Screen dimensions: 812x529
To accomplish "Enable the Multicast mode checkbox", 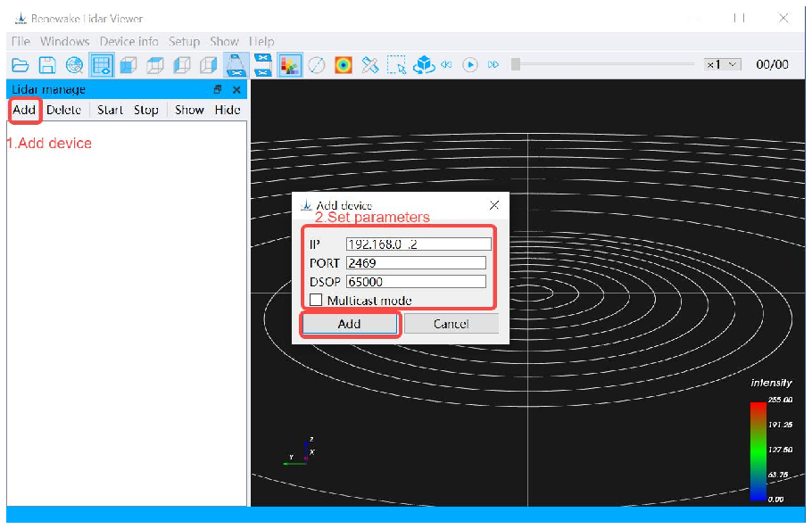I will [315, 301].
